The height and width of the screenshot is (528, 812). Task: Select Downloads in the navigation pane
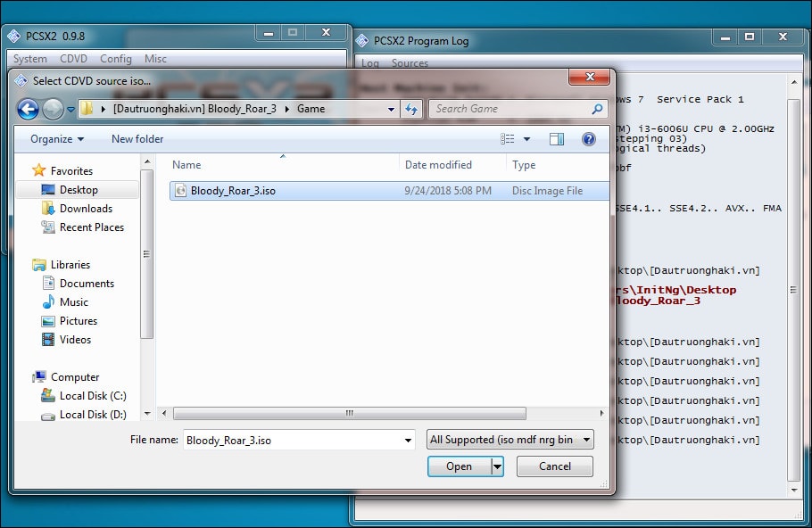tap(86, 208)
